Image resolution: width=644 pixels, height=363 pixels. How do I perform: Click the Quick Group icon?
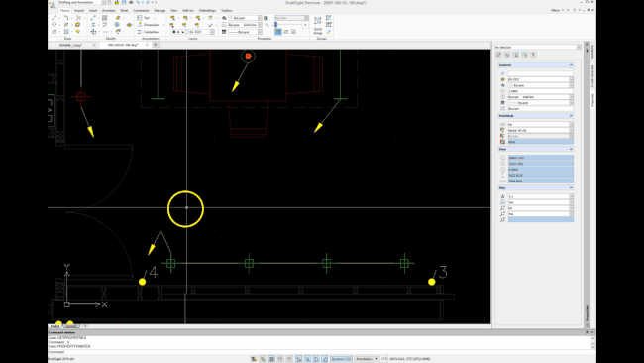point(317,25)
